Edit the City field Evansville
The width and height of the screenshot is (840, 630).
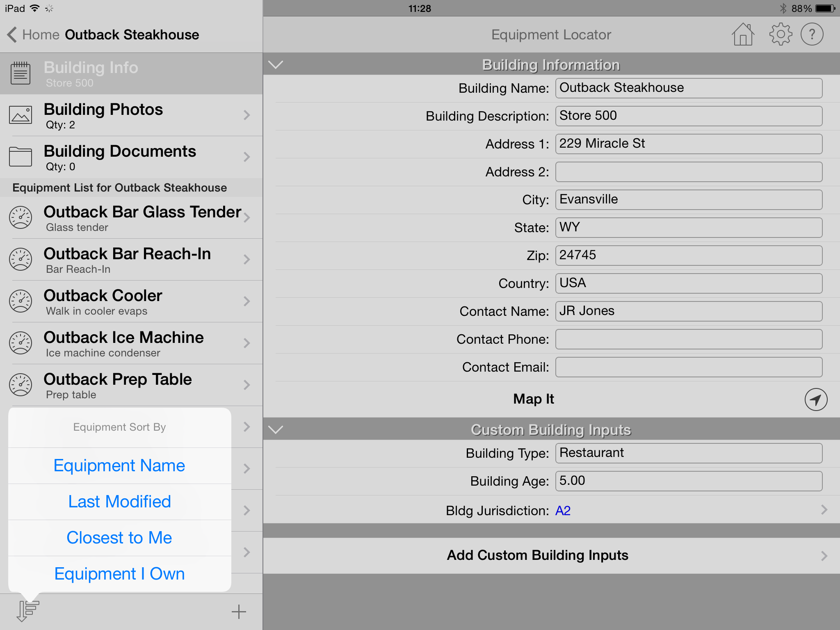pyautogui.click(x=689, y=200)
